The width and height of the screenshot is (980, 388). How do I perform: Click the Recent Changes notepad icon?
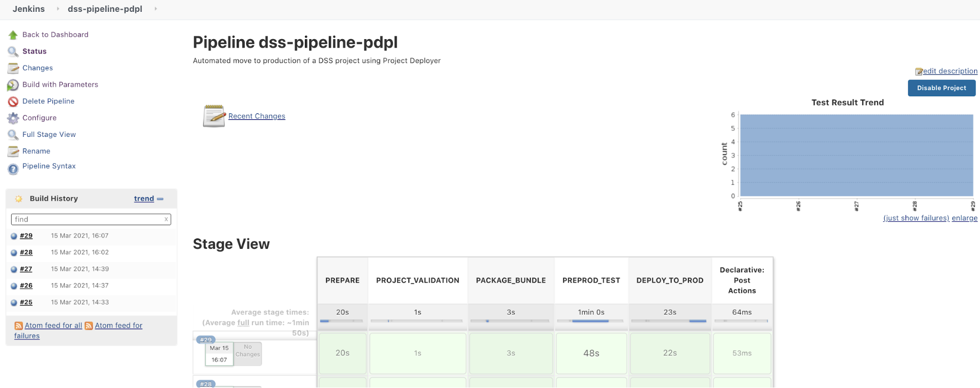pos(214,116)
